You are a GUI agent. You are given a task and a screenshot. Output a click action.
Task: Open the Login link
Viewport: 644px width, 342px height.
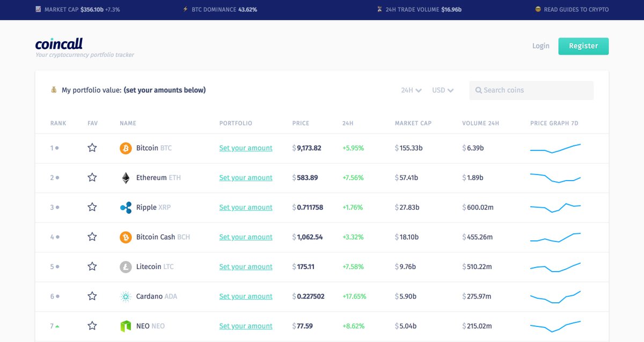541,46
